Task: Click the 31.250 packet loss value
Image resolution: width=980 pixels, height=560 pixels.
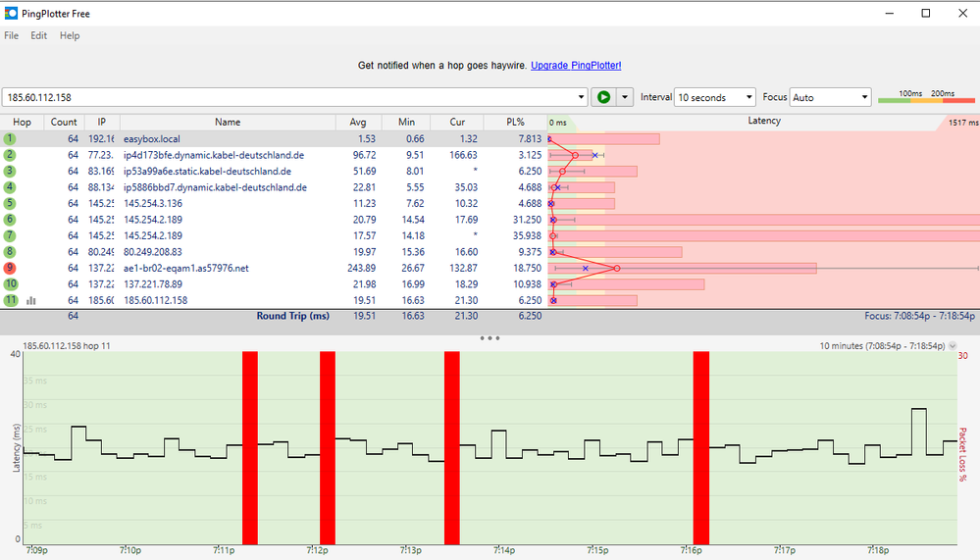Action: click(527, 220)
